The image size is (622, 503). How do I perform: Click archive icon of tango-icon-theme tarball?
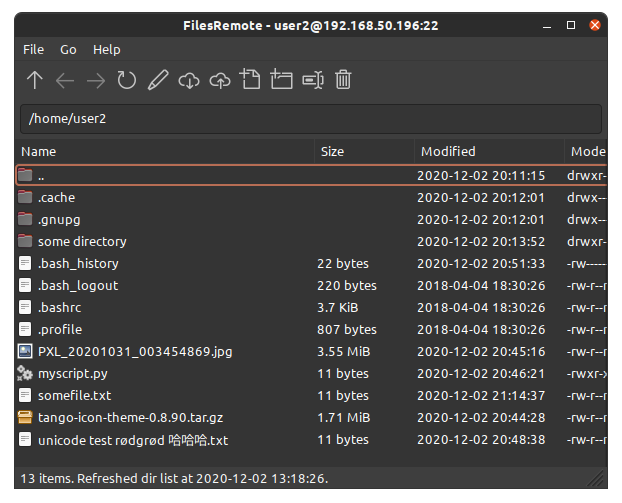pyautogui.click(x=25, y=417)
